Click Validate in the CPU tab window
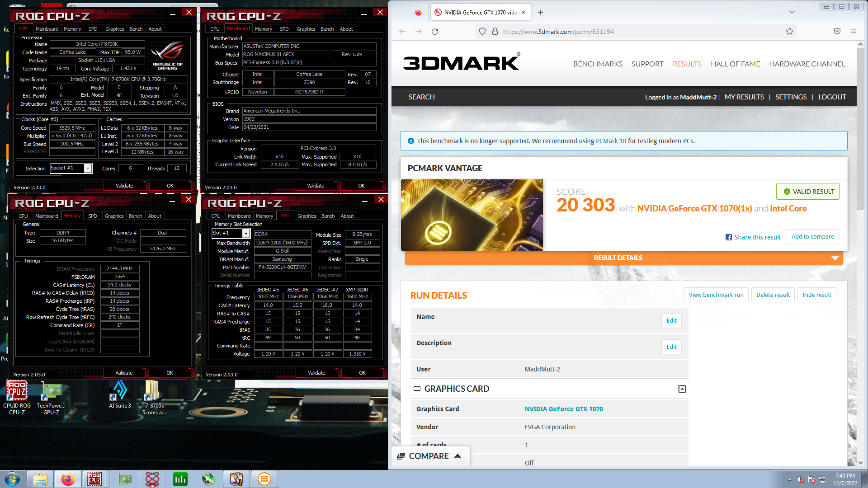The image size is (868, 488). pos(124,186)
